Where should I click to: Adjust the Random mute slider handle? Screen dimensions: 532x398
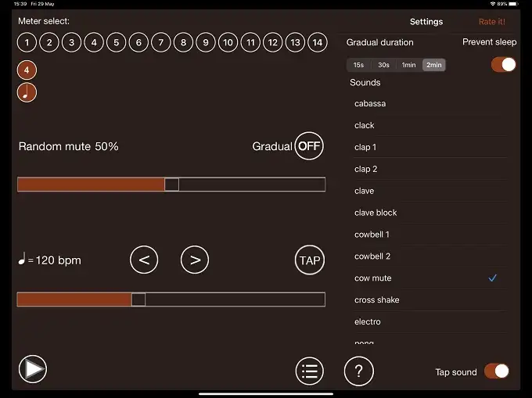(171, 185)
